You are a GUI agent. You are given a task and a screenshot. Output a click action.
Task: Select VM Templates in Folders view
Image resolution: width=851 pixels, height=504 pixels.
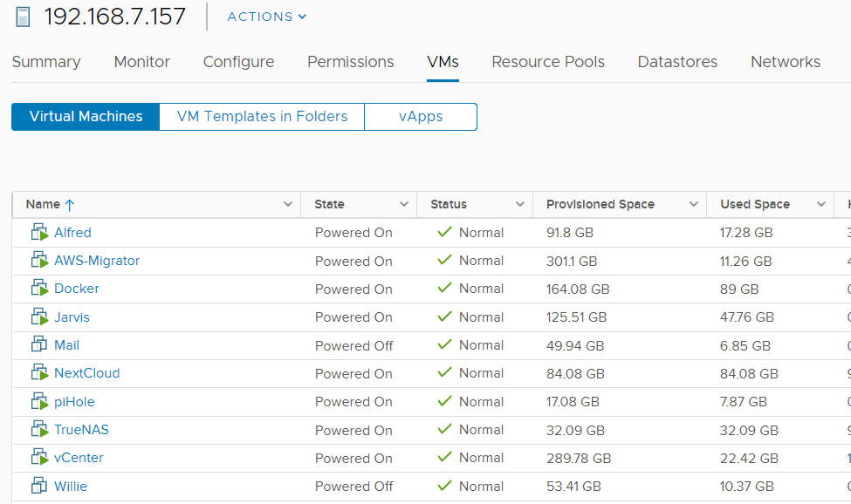click(x=262, y=117)
